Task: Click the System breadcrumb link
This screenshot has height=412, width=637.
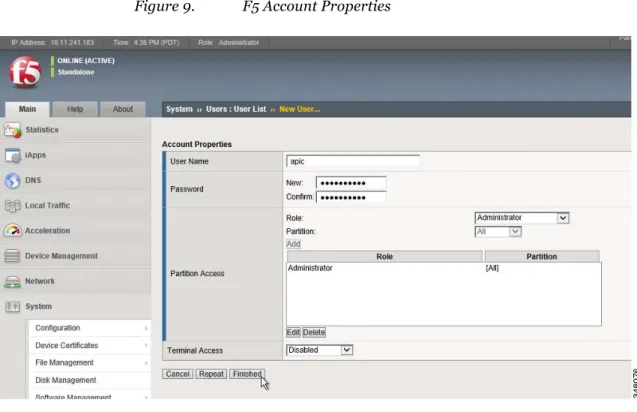Action: tap(179, 109)
